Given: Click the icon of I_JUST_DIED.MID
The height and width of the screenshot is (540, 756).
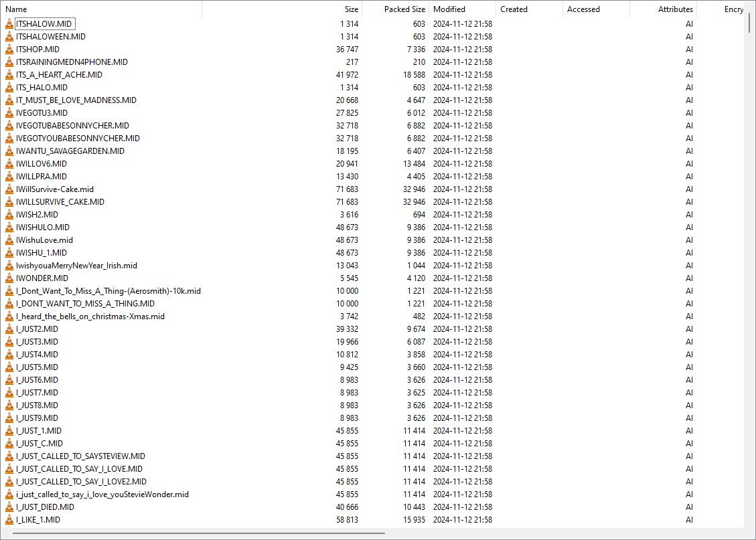Looking at the screenshot, I should tap(9, 507).
